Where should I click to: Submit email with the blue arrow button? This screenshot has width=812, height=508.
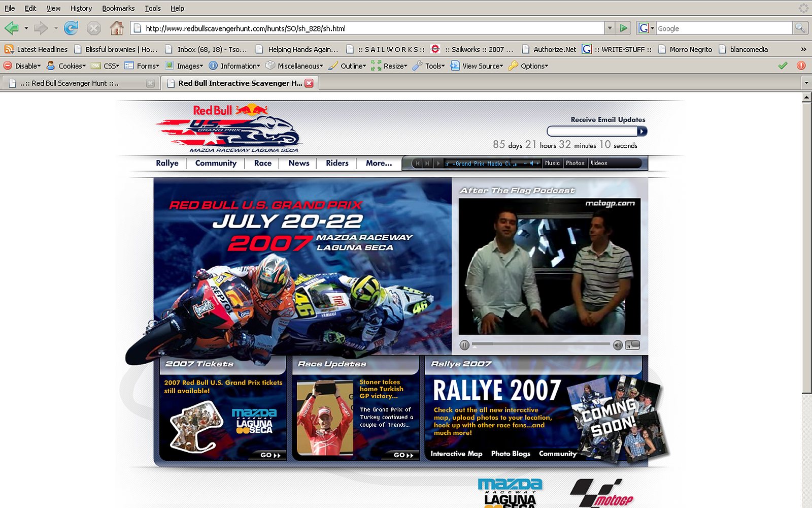[642, 132]
